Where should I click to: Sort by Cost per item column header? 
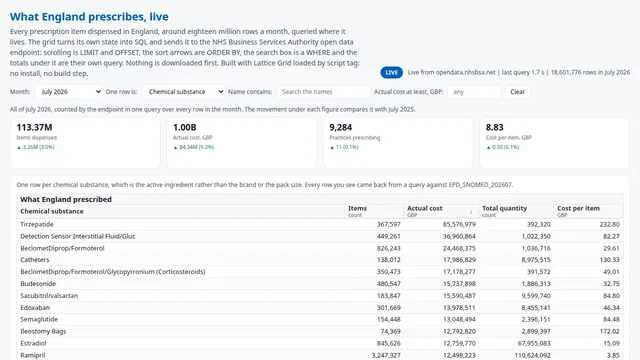tap(588, 211)
